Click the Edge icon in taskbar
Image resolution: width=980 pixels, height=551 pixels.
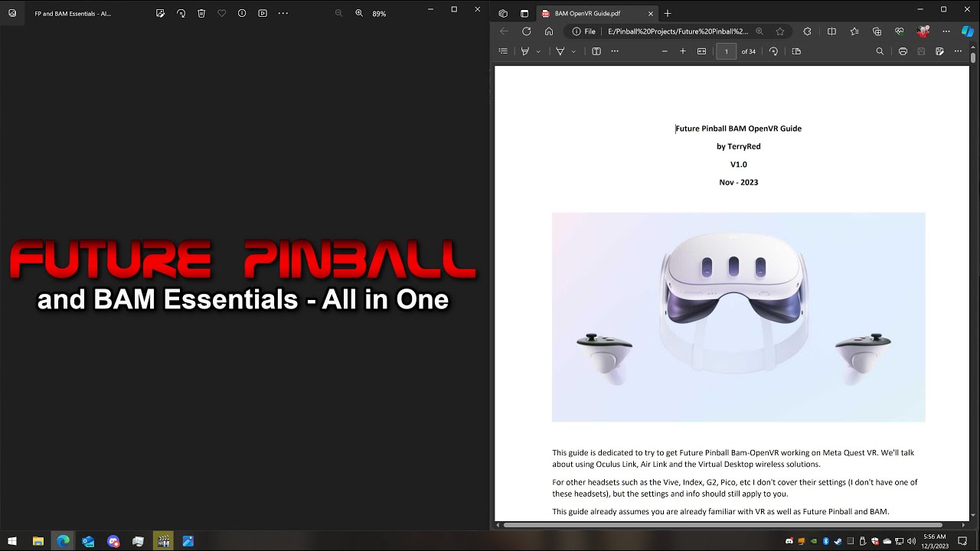63,541
